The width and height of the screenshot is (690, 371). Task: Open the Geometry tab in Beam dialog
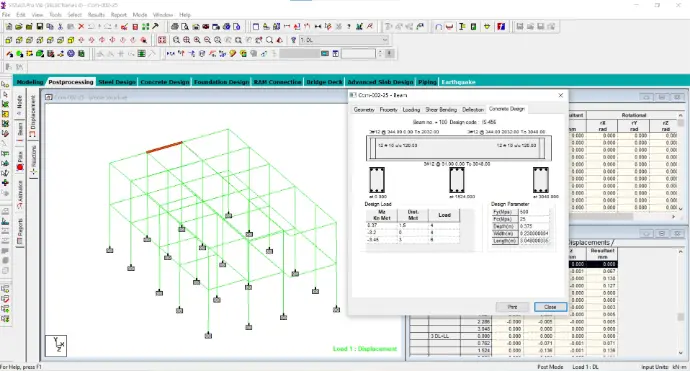point(364,110)
